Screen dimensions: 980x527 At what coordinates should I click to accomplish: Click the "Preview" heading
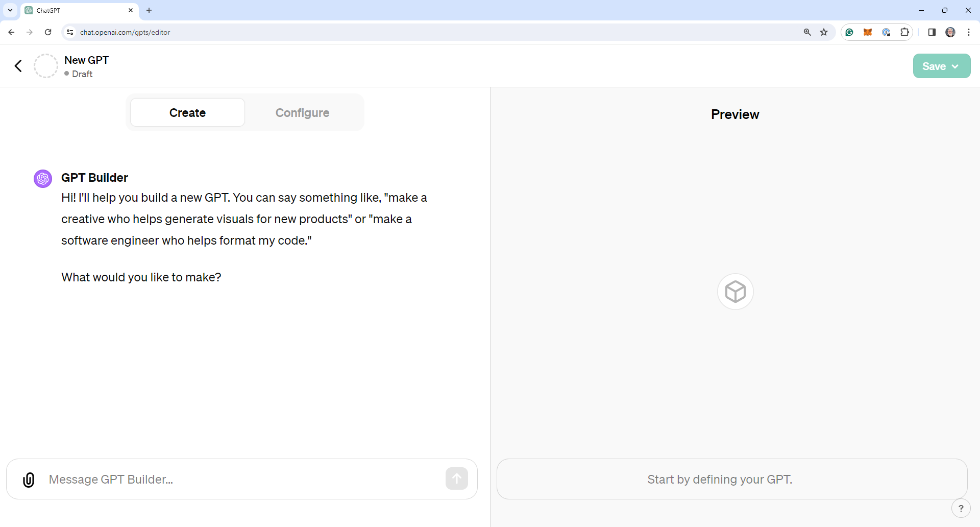735,114
